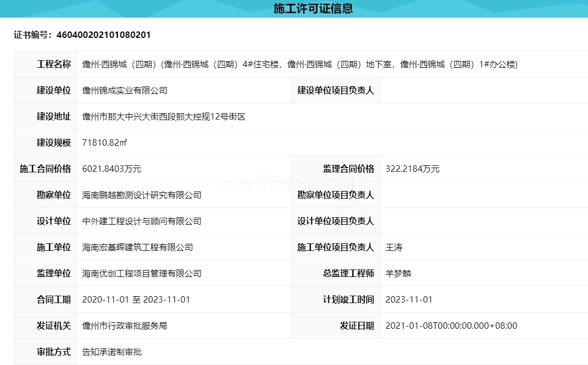Select the 建设单位项目负责人 label cell
Image resolution: width=588 pixels, height=365 pixels.
336,90
